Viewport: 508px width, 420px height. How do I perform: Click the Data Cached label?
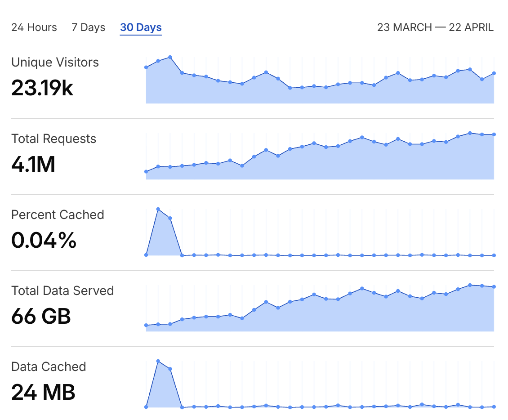click(x=49, y=366)
